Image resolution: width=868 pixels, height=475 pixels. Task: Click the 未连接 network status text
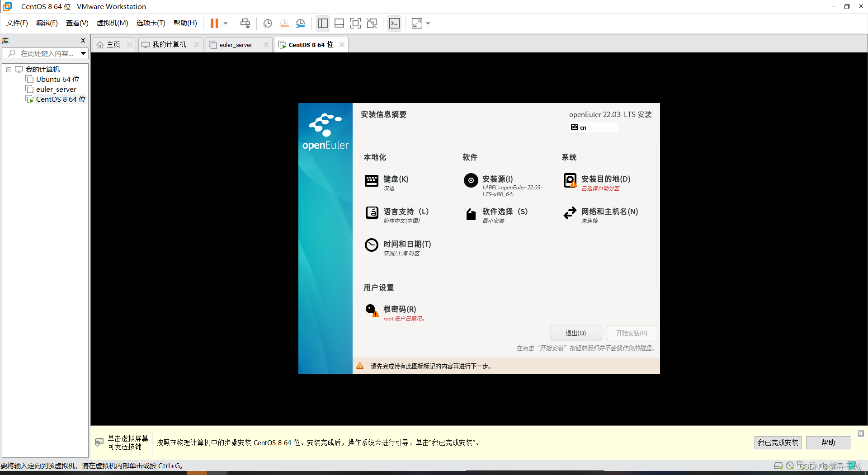590,221
